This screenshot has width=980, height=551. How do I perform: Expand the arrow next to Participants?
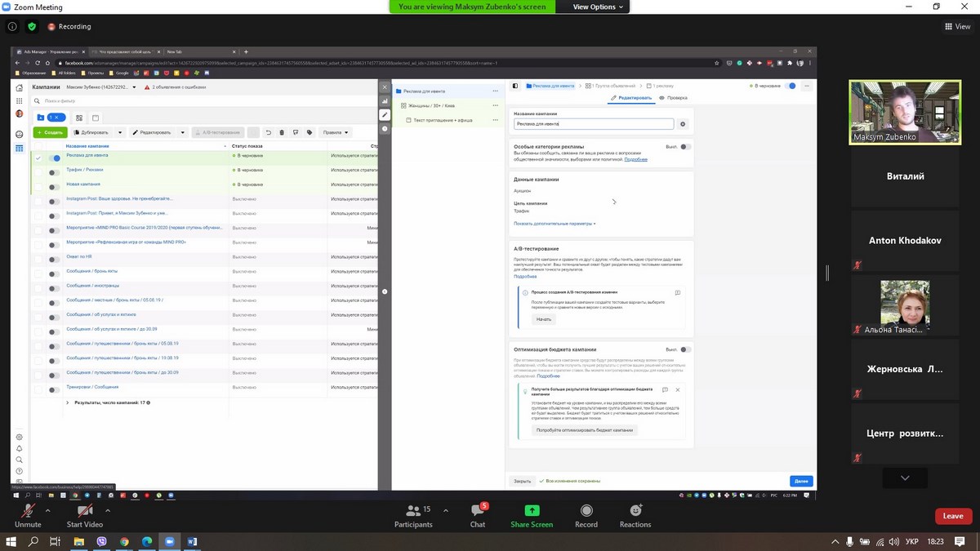coord(445,510)
